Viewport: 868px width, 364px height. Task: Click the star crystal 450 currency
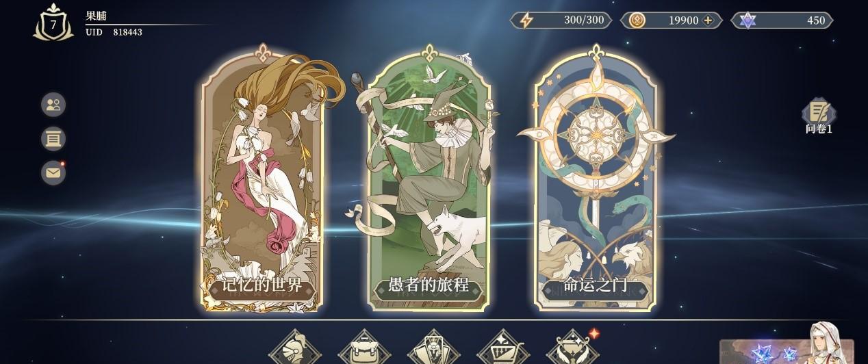point(782,20)
